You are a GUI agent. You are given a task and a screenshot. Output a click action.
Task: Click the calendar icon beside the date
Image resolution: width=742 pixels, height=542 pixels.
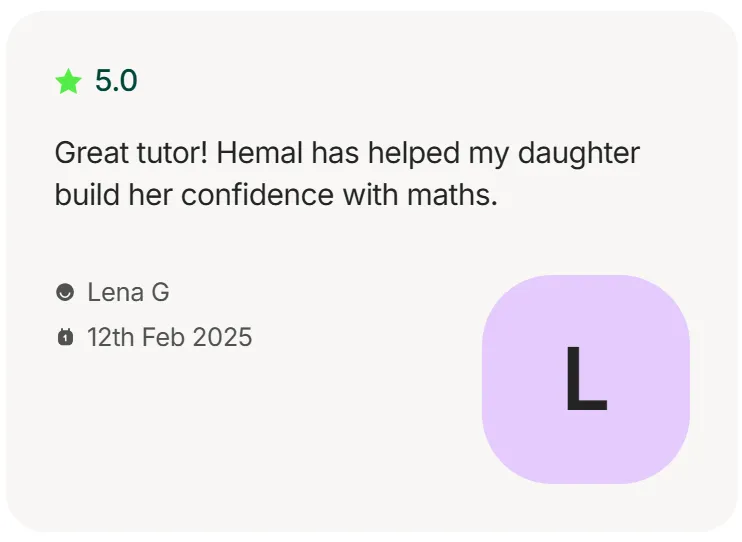coord(65,337)
